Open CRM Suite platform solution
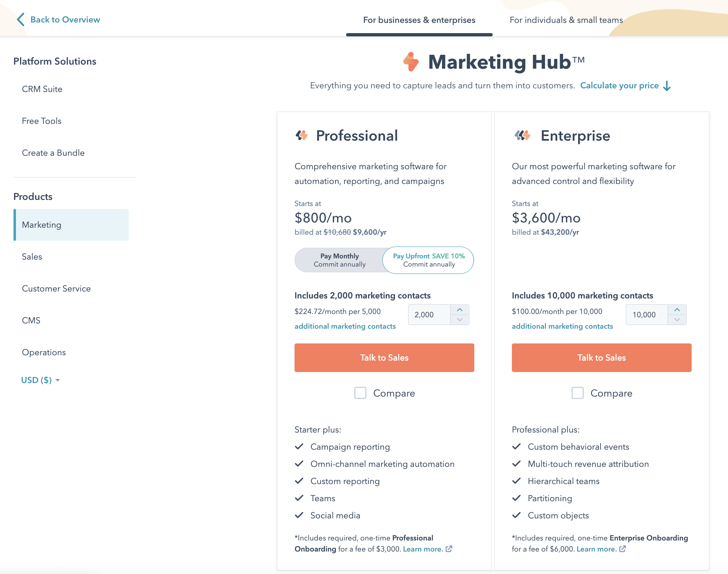The height and width of the screenshot is (574, 728). click(42, 89)
